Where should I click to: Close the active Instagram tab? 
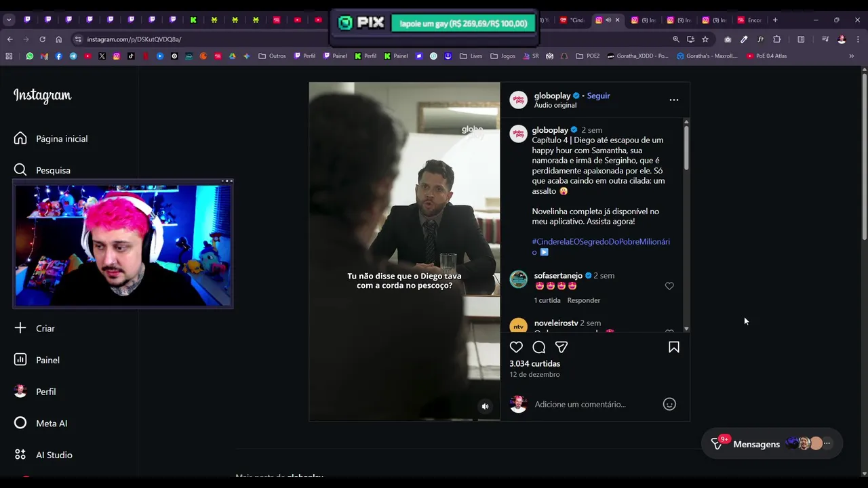click(617, 20)
